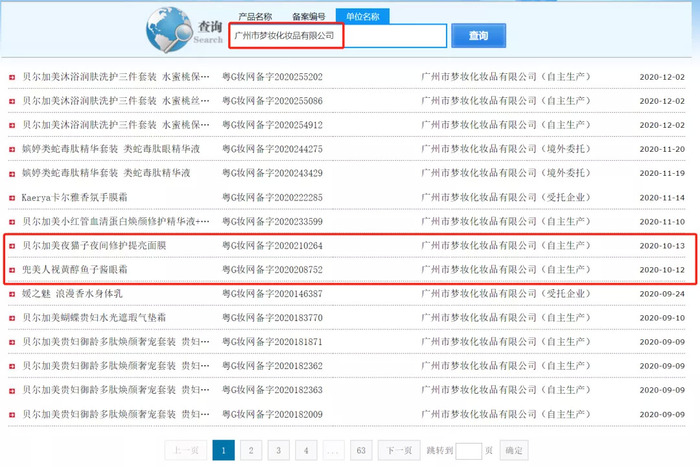Click filing number 粤G妆网备字2020208752
This screenshot has width=700, height=467.
pyautogui.click(x=272, y=270)
